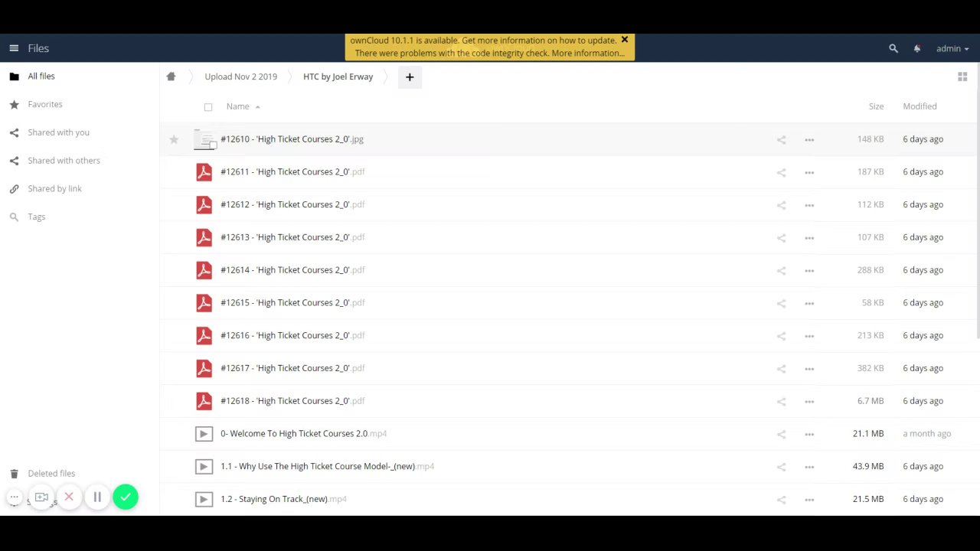Click the recorder camera icon

tap(41, 497)
